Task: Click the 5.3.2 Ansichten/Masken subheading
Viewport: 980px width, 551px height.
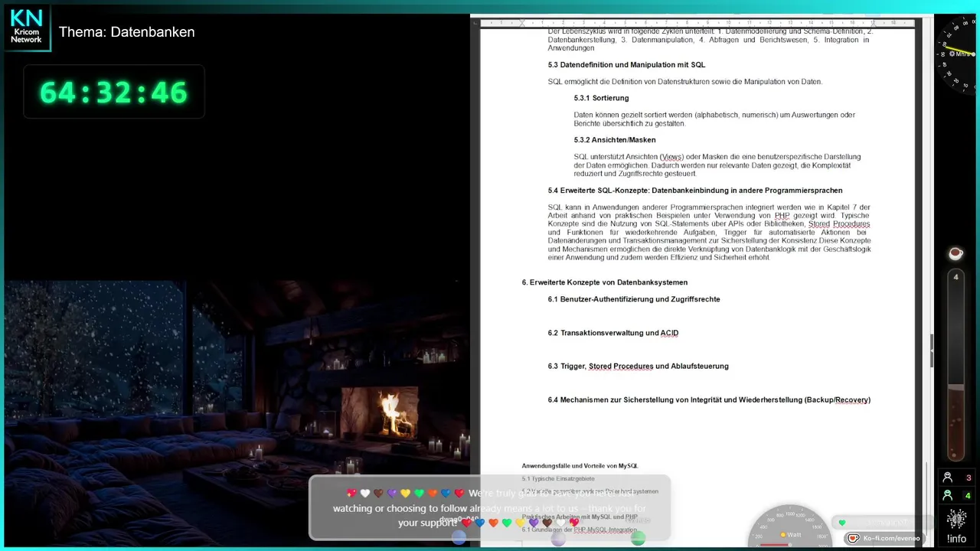Action: click(x=615, y=140)
